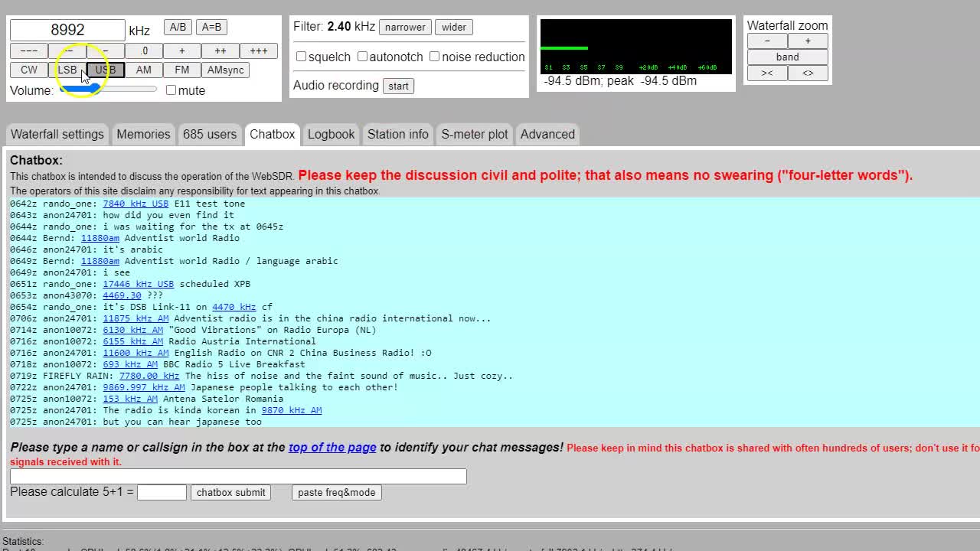Submit the message with chatbox submit

tap(230, 492)
